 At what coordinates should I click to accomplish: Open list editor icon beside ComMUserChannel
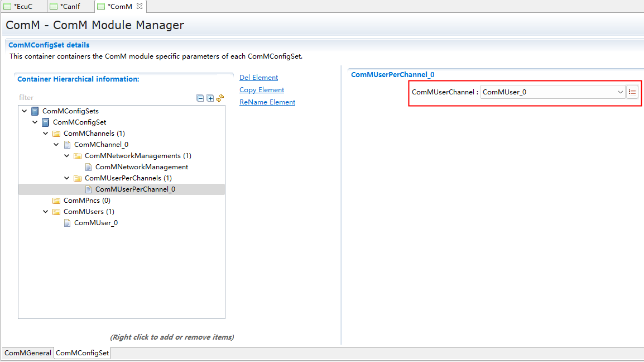632,92
